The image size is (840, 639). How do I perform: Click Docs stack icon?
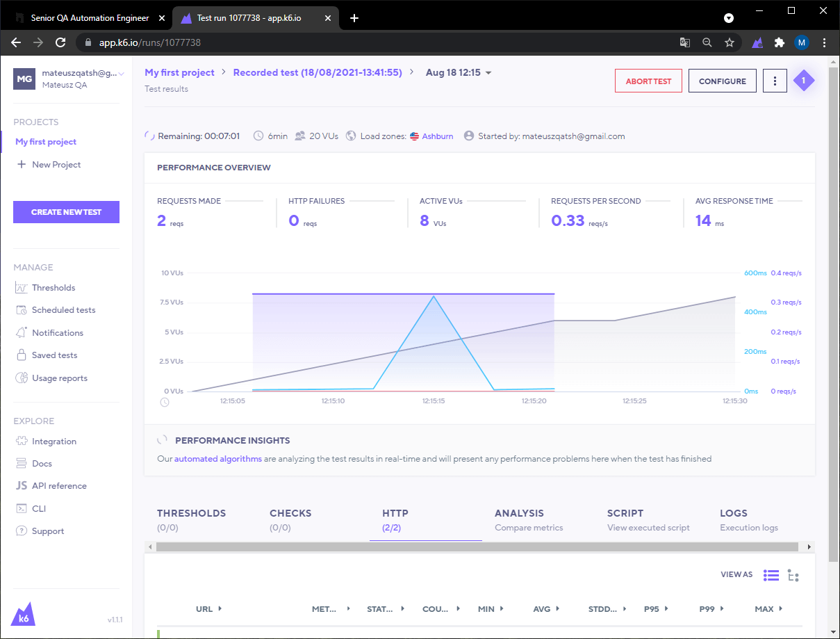point(21,464)
